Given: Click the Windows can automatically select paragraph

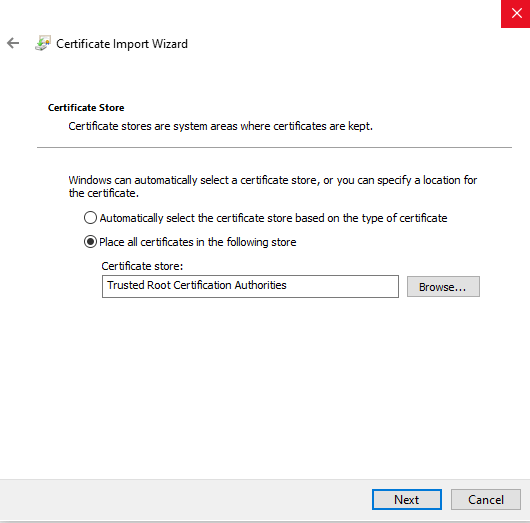Looking at the screenshot, I should coord(272,186).
